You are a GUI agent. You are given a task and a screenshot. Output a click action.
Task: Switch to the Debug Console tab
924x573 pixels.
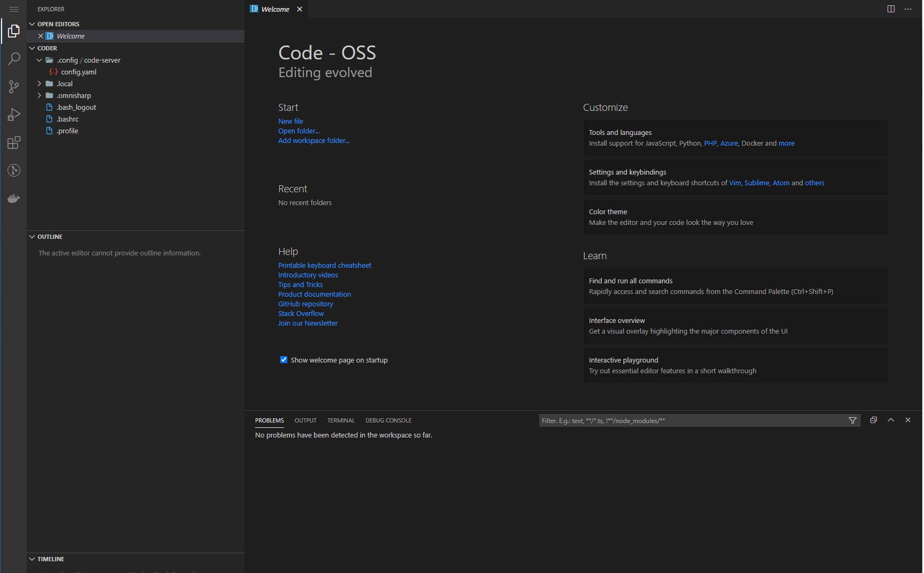389,420
